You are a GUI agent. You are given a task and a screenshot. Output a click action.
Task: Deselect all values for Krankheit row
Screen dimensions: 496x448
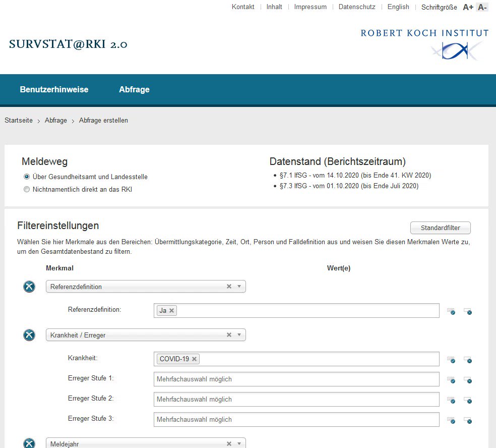click(468, 360)
